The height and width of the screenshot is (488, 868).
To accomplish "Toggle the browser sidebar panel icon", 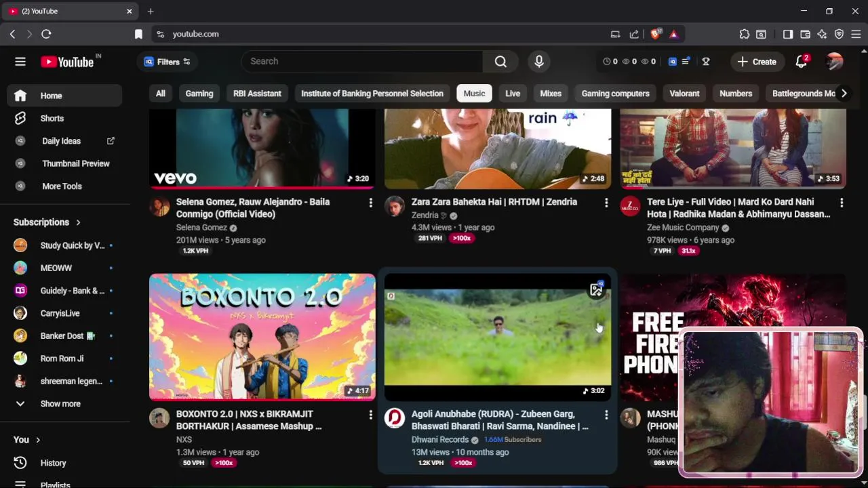I will [788, 34].
